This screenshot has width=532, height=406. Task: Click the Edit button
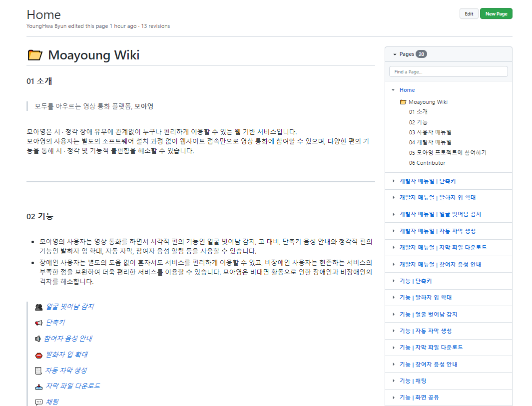tap(469, 14)
